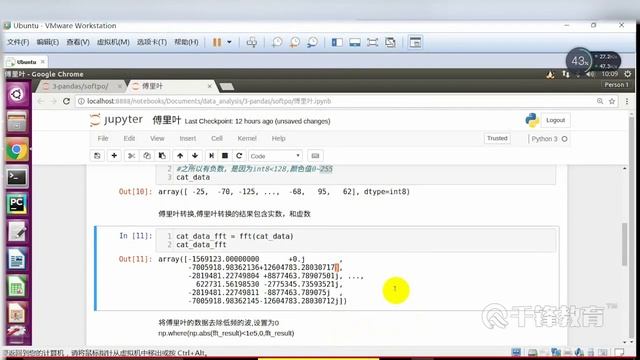Open VMware 虚拟机(M) menu
This screenshot has height=360, width=640.
(x=113, y=42)
